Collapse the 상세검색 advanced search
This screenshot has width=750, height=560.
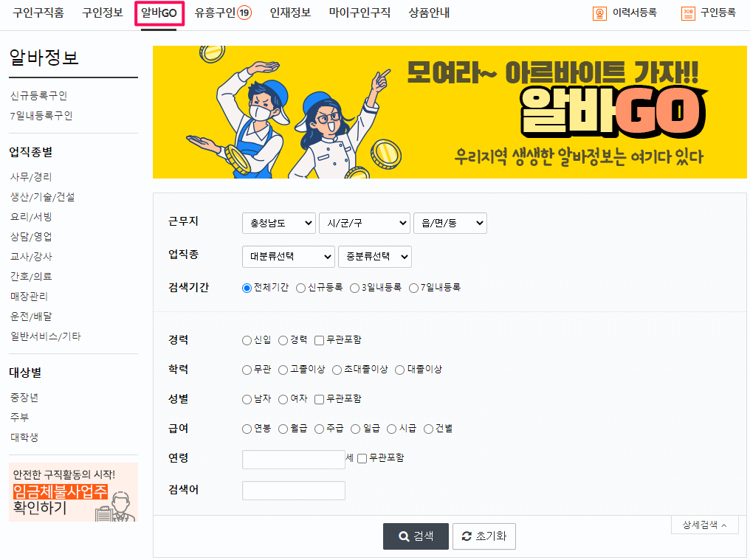click(x=704, y=525)
